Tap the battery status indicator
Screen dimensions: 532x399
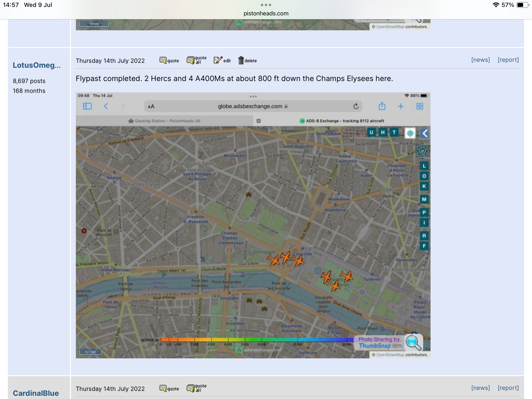point(522,5)
